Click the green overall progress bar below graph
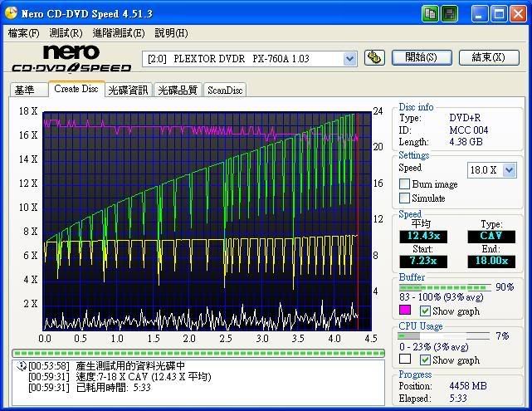Image resolution: width=532 pixels, height=411 pixels. tap(198, 354)
